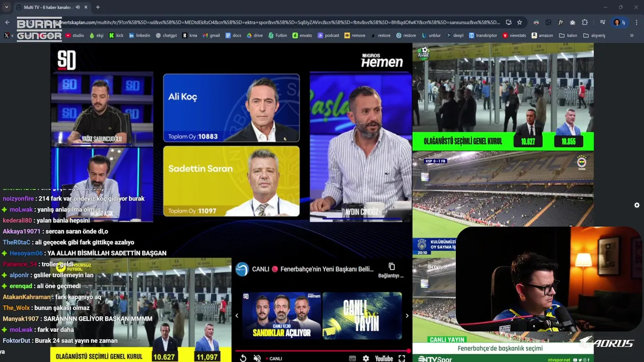Open the deepl bookmark
The width and height of the screenshot is (644, 362).
point(455,35)
